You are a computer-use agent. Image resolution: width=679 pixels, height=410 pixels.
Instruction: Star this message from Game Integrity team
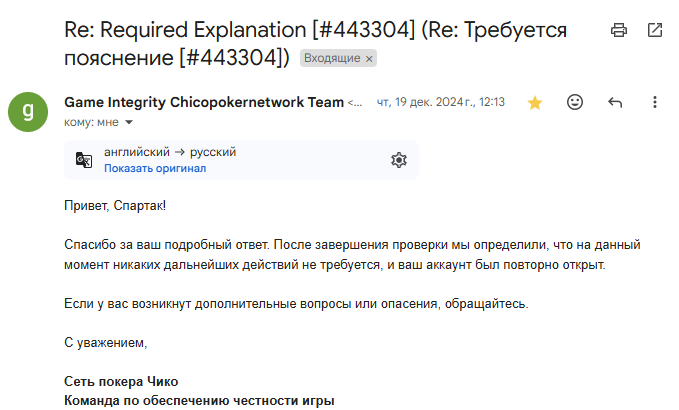coord(535,102)
